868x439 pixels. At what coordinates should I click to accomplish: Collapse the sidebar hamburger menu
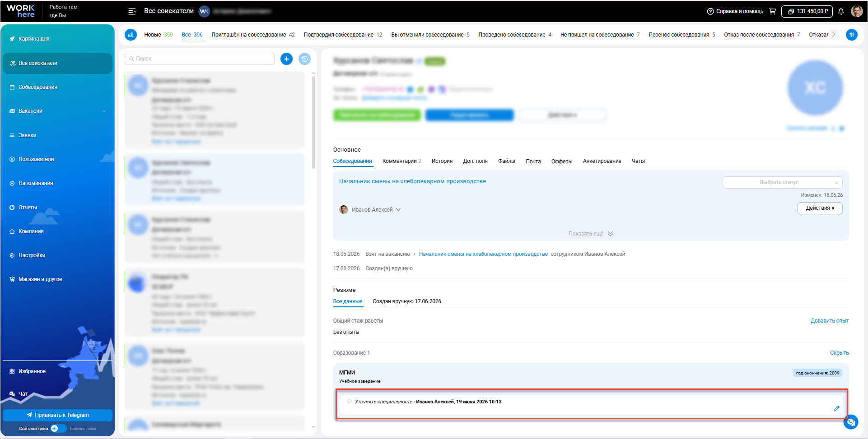tap(132, 11)
